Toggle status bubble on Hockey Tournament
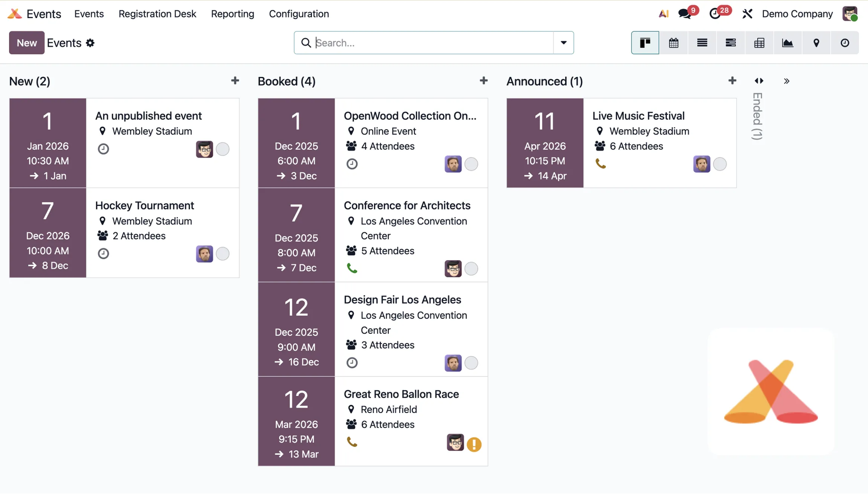 point(222,254)
